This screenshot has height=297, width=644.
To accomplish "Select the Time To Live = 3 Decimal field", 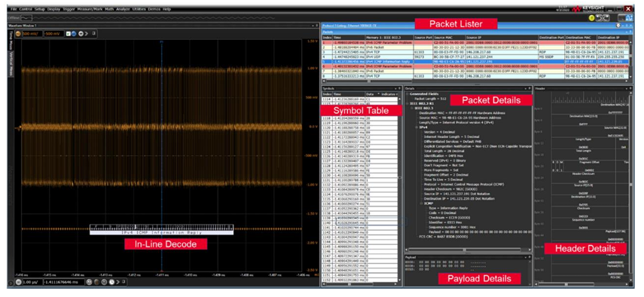I will pyautogui.click(x=444, y=179).
